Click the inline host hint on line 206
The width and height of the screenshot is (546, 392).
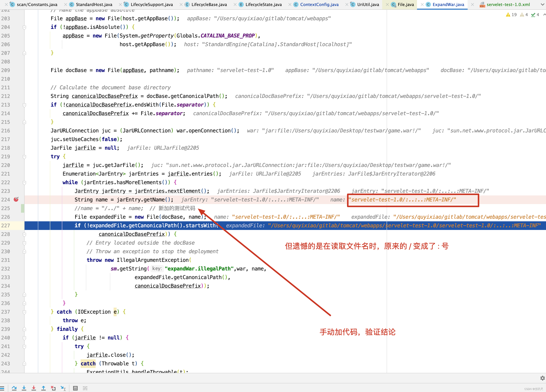(268, 44)
